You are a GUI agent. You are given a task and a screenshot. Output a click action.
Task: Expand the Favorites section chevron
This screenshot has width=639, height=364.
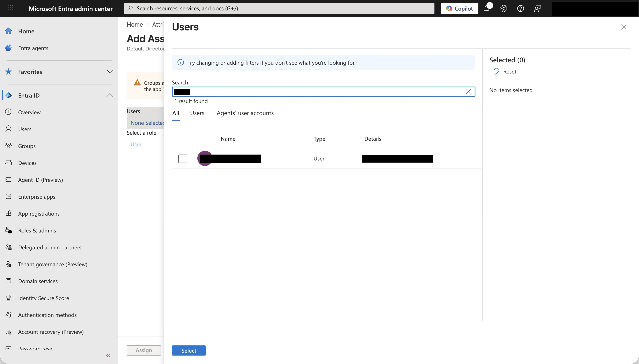click(x=110, y=72)
